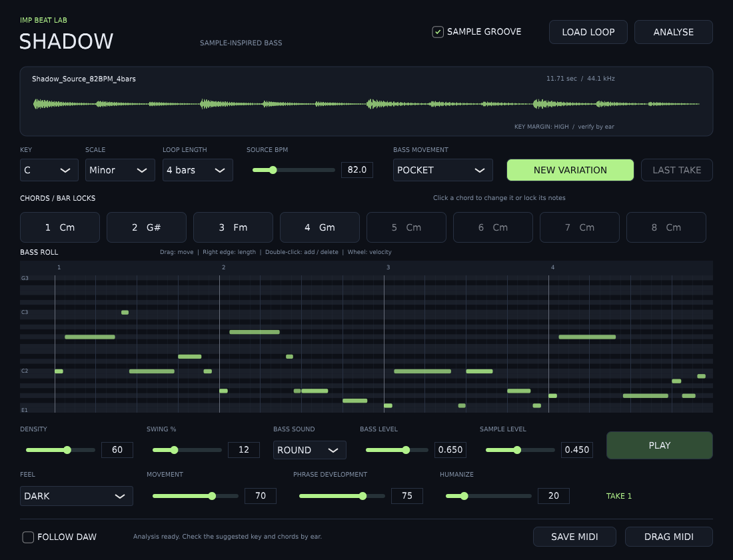Click the long note at the start of bar 4
This screenshot has width=733, height=560.
click(x=587, y=337)
